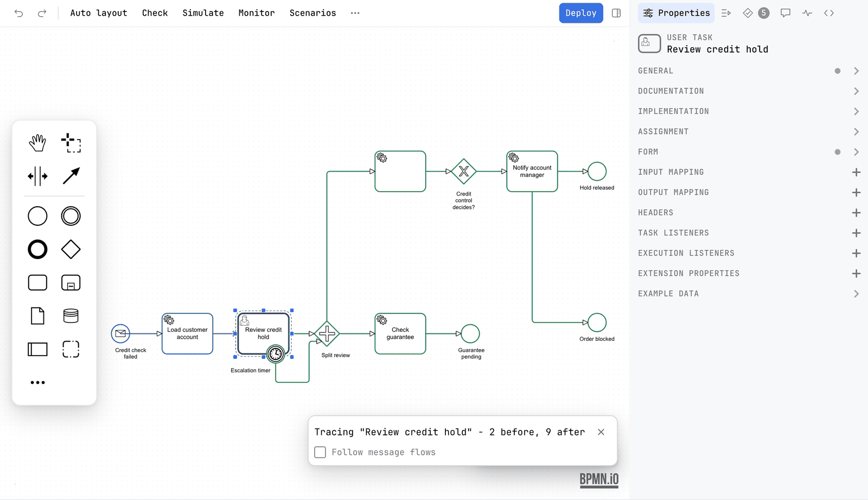Redo the last diagram change
Screen dimensions: 868x500
[42, 13]
